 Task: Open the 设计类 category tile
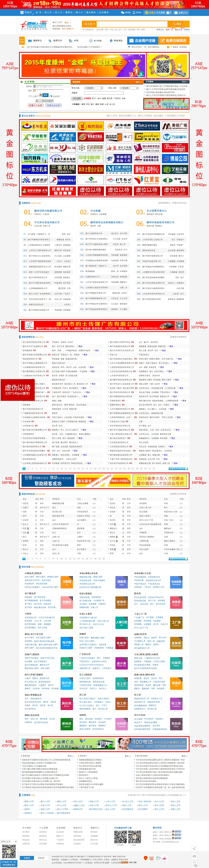(122, 663)
